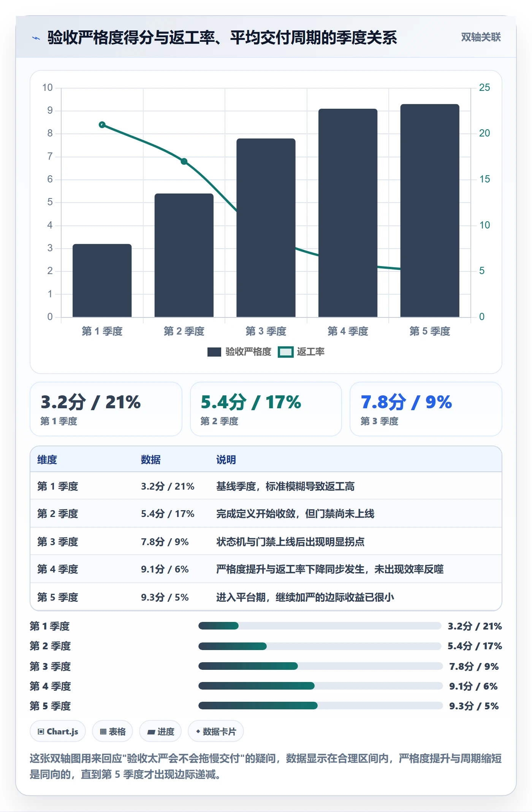532x812 pixels.
Task: Select table row 进入平台期，继续加严的边际收益已很小
Action: click(266, 597)
